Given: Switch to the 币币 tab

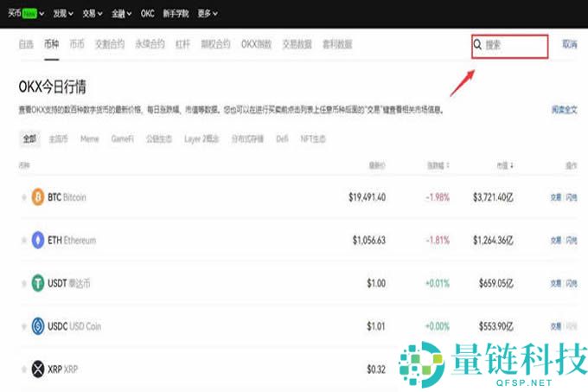Looking at the screenshot, I should pos(77,44).
